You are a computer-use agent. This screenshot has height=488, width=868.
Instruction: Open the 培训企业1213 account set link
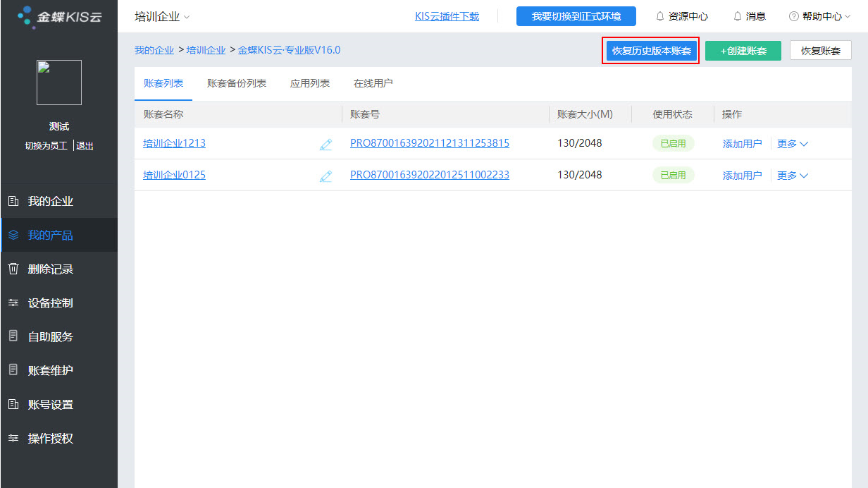tap(175, 144)
